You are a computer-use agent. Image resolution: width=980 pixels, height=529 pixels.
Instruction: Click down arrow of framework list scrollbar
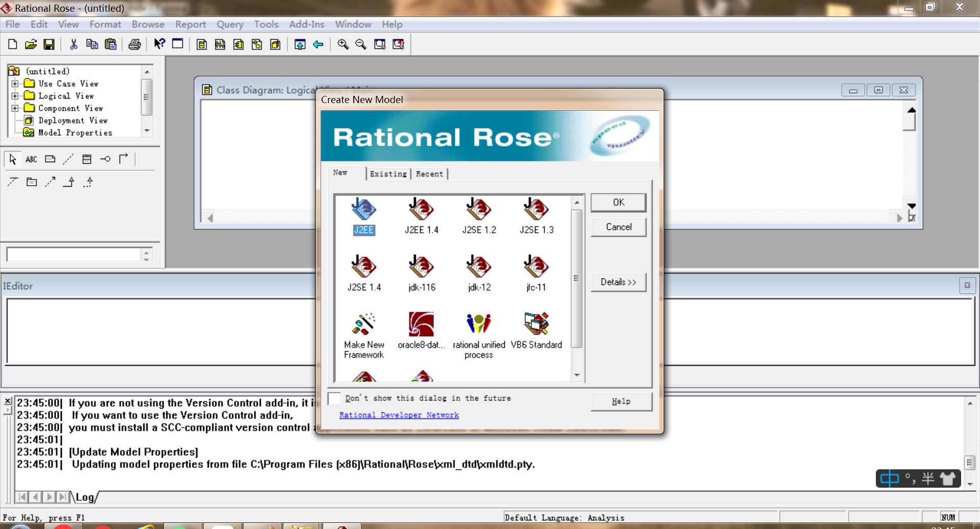point(577,375)
